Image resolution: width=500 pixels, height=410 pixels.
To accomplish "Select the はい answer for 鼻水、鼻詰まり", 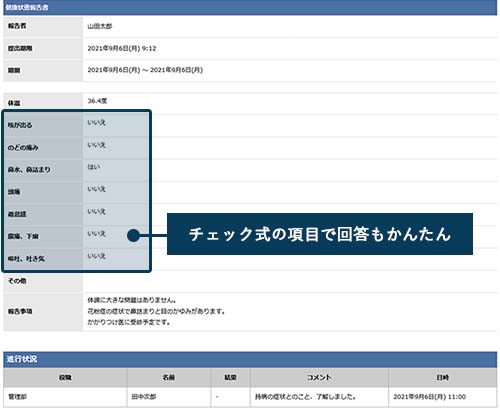I will pyautogui.click(x=94, y=167).
